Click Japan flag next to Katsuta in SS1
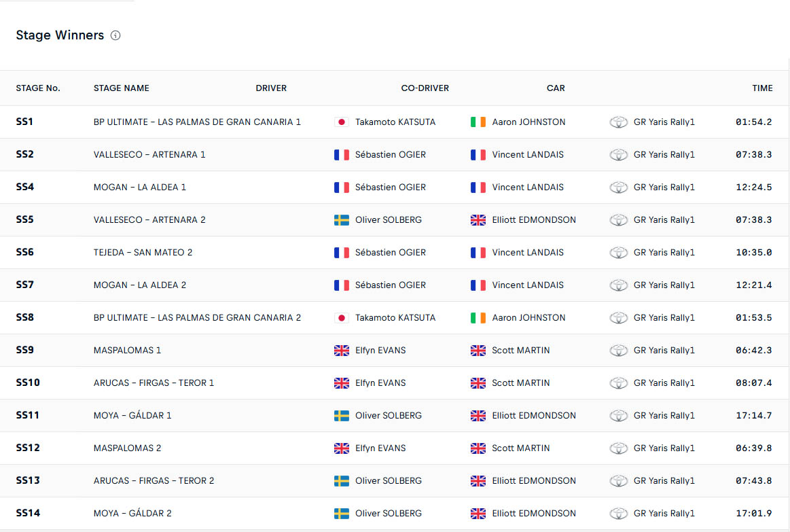Viewport: 790px width, 532px height. [x=342, y=122]
